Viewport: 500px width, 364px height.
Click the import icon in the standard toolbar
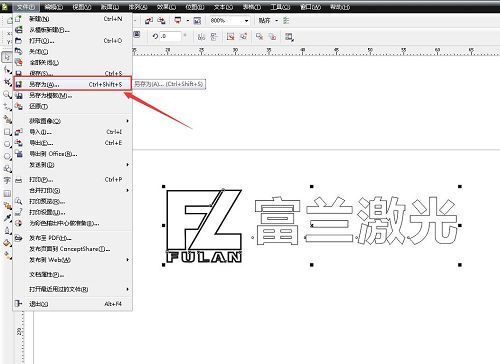149,21
